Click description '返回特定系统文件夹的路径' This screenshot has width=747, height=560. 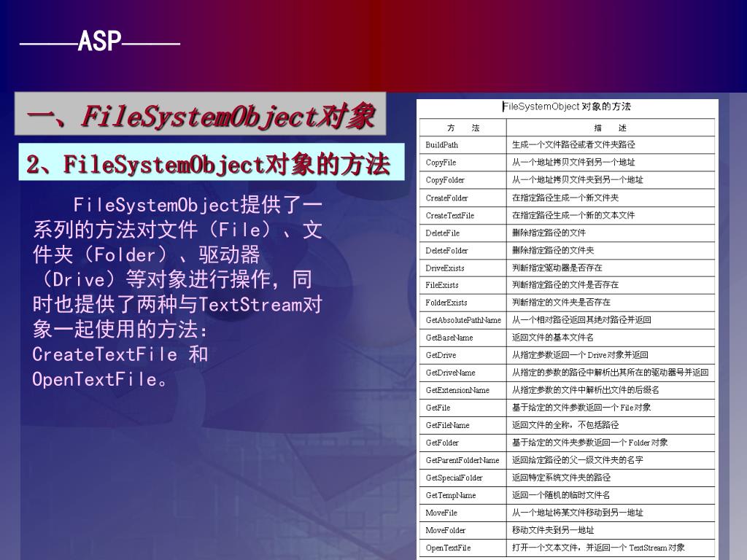point(561,478)
